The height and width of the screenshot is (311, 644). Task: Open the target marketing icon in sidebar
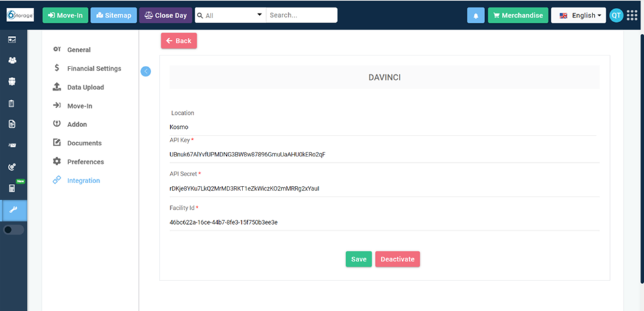click(12, 167)
